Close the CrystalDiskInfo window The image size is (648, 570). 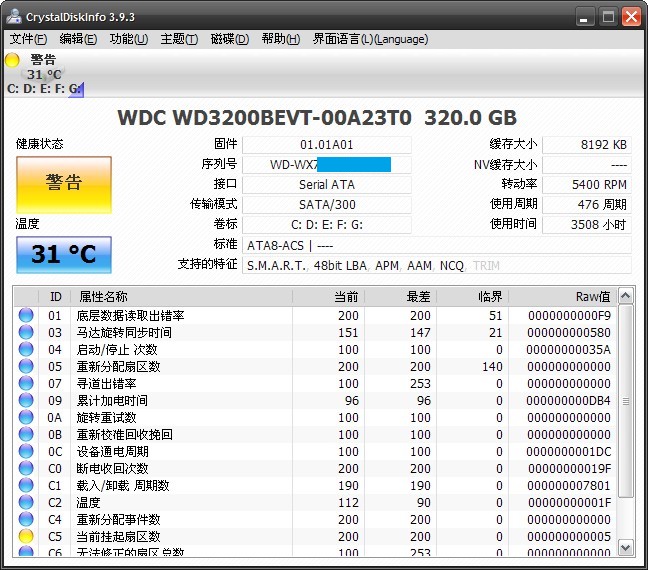click(631, 17)
